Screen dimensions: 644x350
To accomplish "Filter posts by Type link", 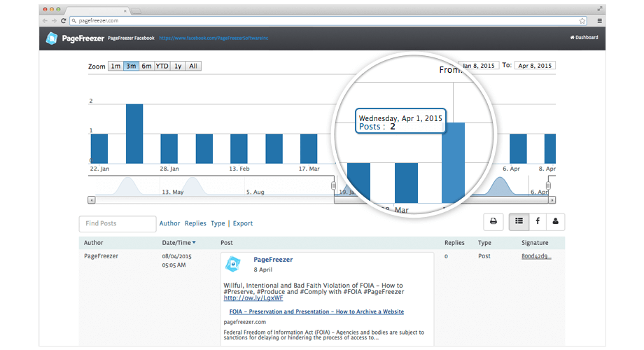I will click(x=218, y=223).
